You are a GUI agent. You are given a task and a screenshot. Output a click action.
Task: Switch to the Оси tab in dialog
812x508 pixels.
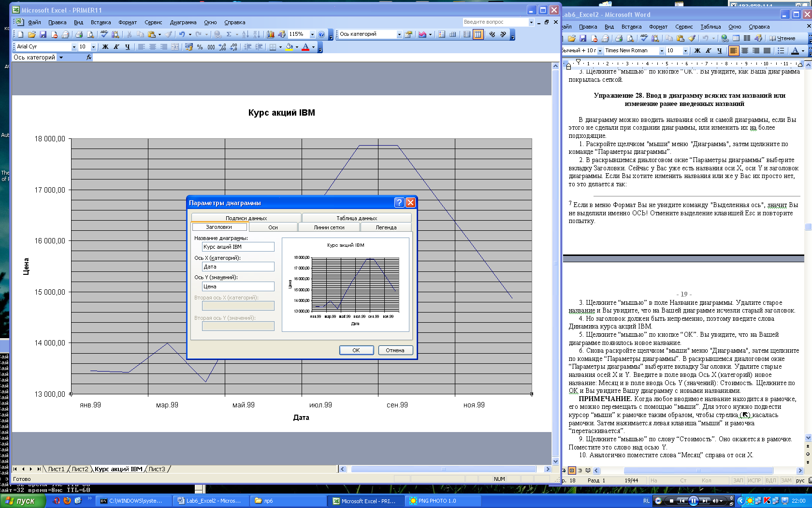click(273, 227)
